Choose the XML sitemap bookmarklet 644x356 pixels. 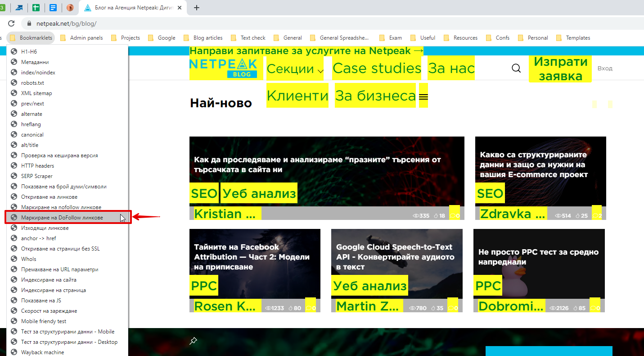(68, 93)
